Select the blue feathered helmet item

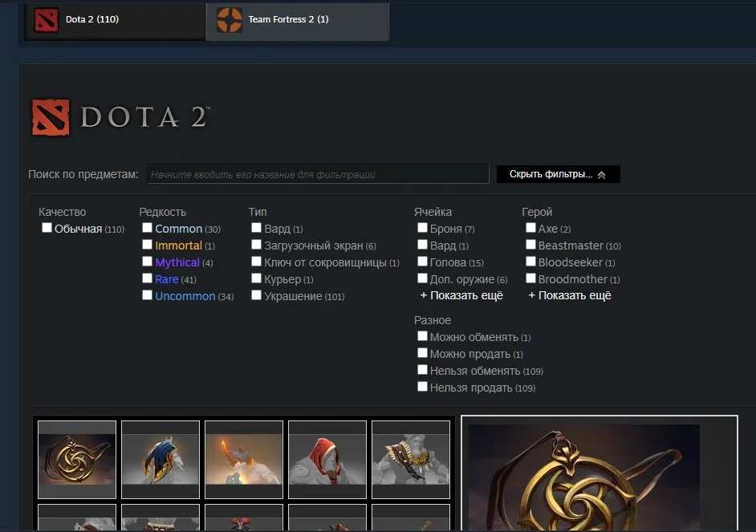click(161, 459)
